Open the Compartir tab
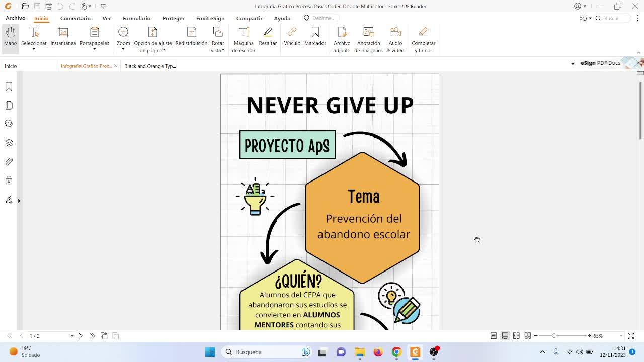Viewport: 644px width, 362px height. coord(249,18)
